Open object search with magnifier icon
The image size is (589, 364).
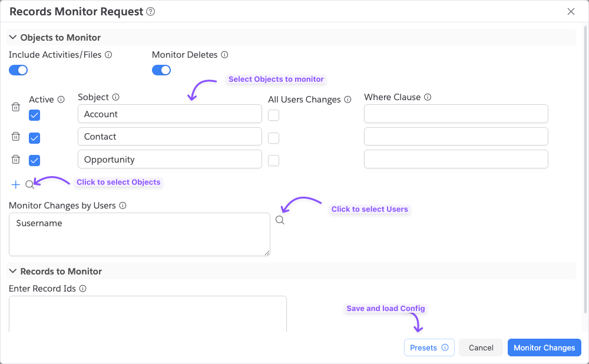click(x=30, y=184)
